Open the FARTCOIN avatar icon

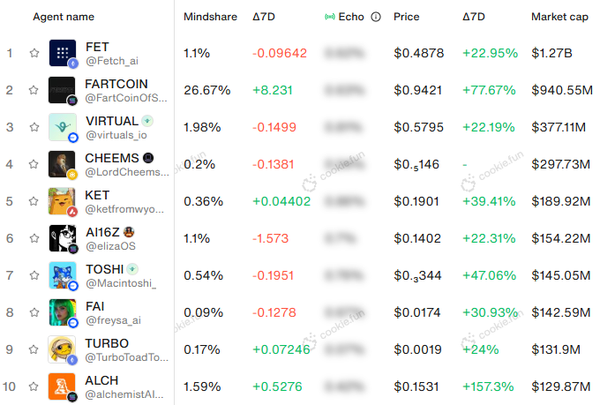[x=63, y=90]
